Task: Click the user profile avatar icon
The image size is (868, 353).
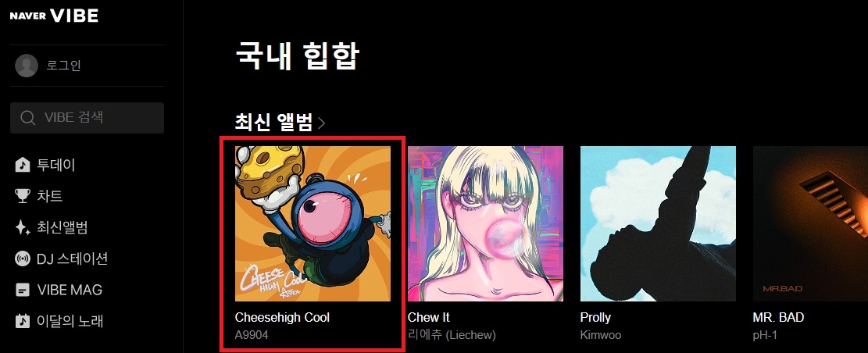Action: pyautogui.click(x=27, y=66)
